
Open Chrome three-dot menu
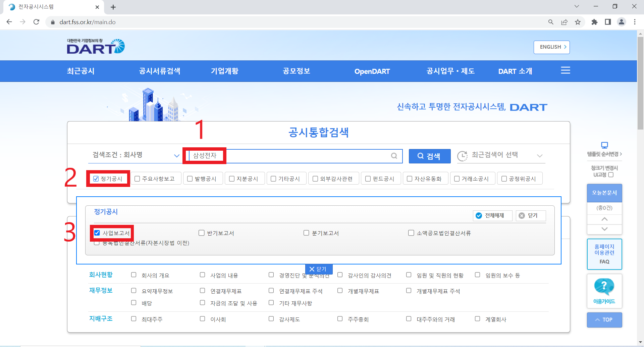[x=635, y=22]
